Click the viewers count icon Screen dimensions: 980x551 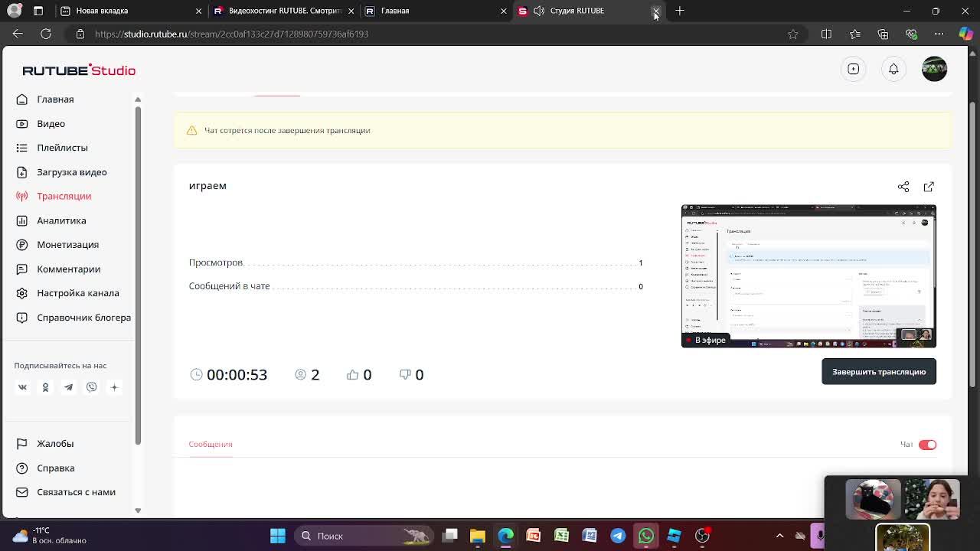pyautogui.click(x=300, y=374)
